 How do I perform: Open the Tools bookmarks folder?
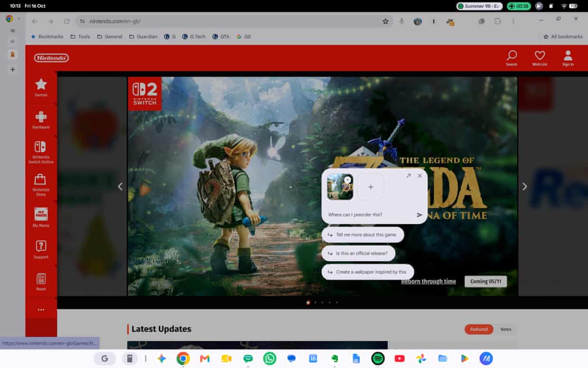[80, 37]
